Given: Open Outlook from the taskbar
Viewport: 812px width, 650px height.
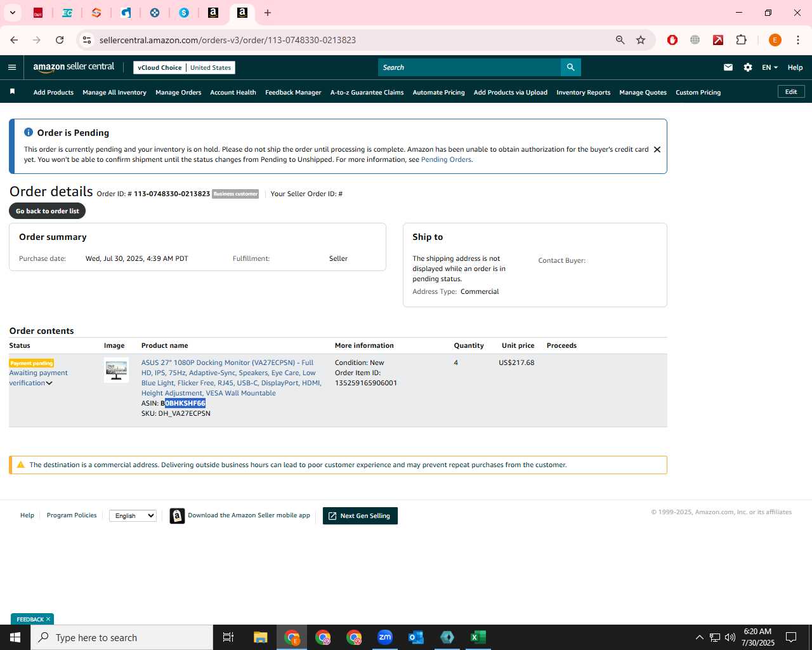Looking at the screenshot, I should click(x=416, y=637).
